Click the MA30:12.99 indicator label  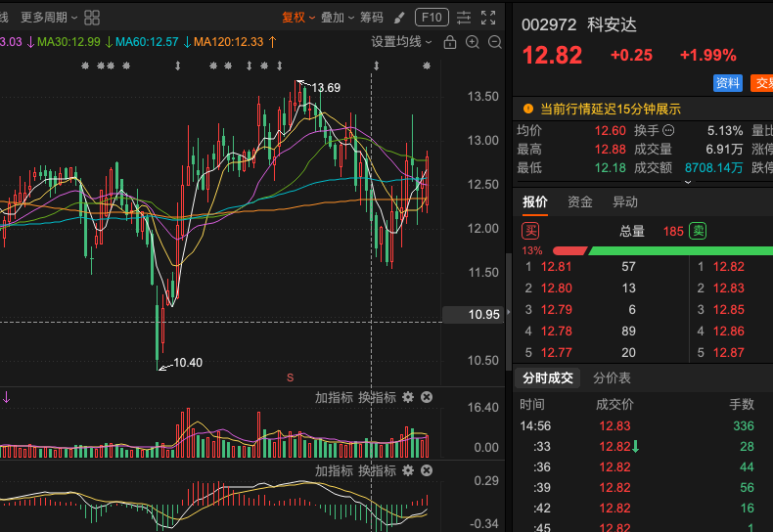click(68, 42)
